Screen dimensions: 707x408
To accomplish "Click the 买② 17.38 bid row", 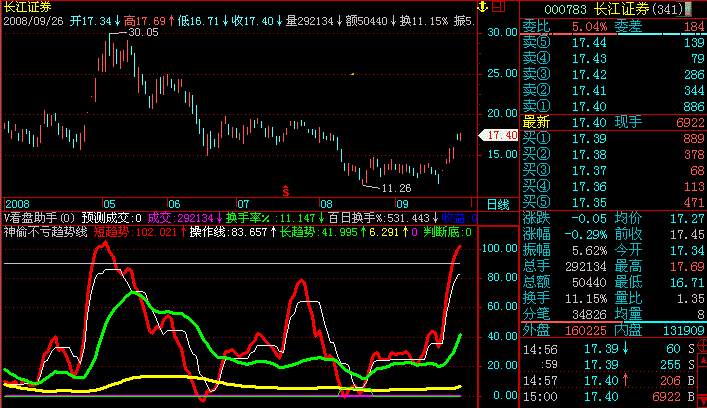I will pyautogui.click(x=613, y=155).
